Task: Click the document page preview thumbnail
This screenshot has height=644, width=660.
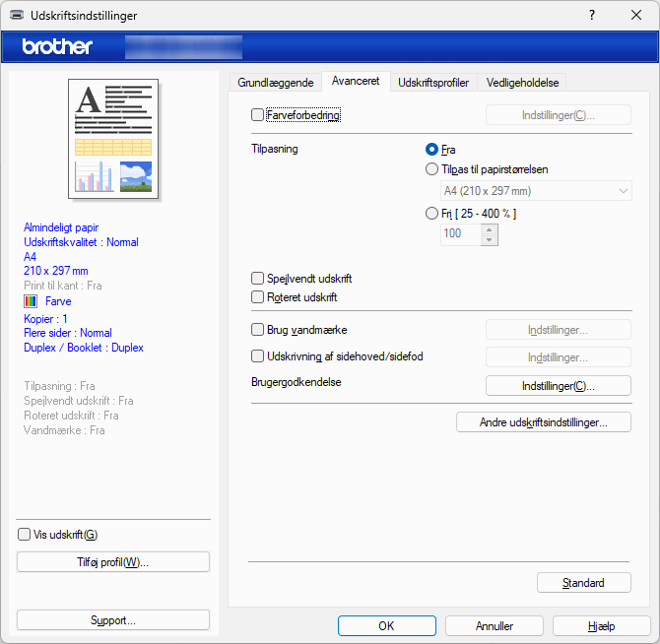Action: (x=113, y=138)
